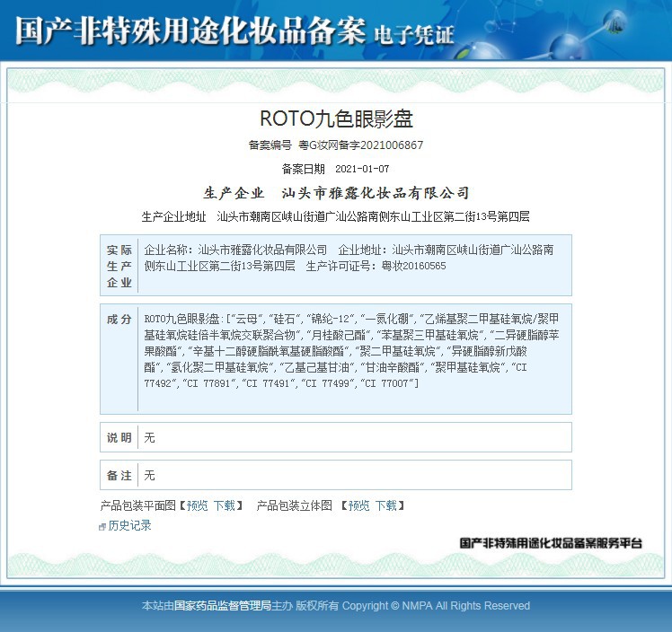Preview the 产品包装平面图 image
The image size is (672, 632).
(x=197, y=505)
